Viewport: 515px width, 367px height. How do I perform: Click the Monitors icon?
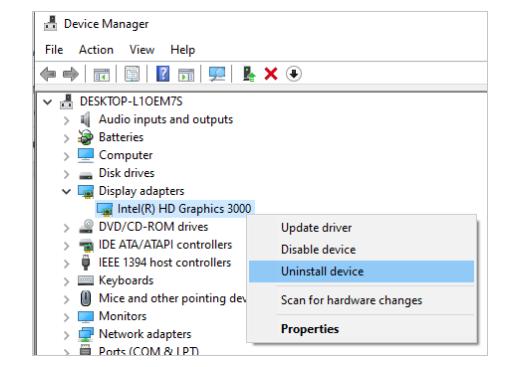coord(86,316)
